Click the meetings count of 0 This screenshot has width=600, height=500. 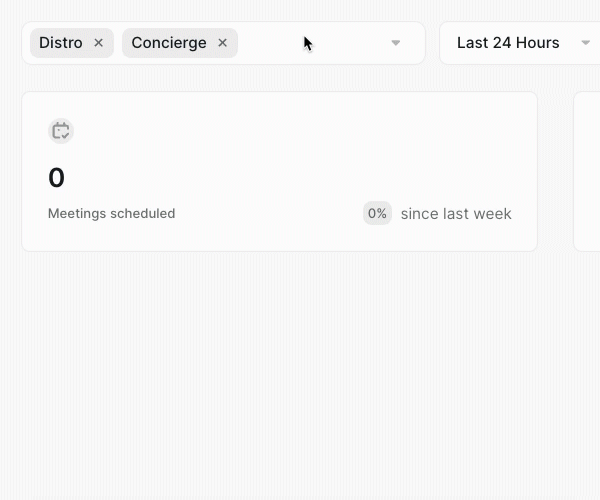click(57, 178)
